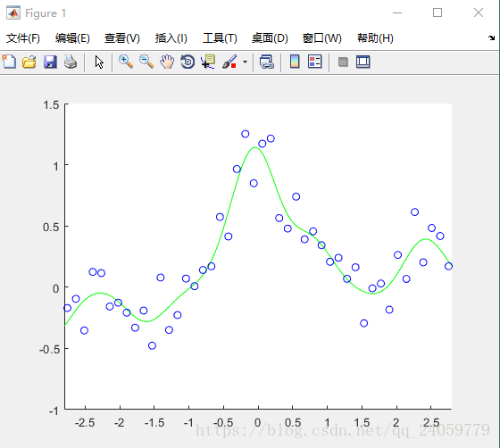The width and height of the screenshot is (500, 448).
Task: Click the Show Plot Tools icon
Action: 363,62
